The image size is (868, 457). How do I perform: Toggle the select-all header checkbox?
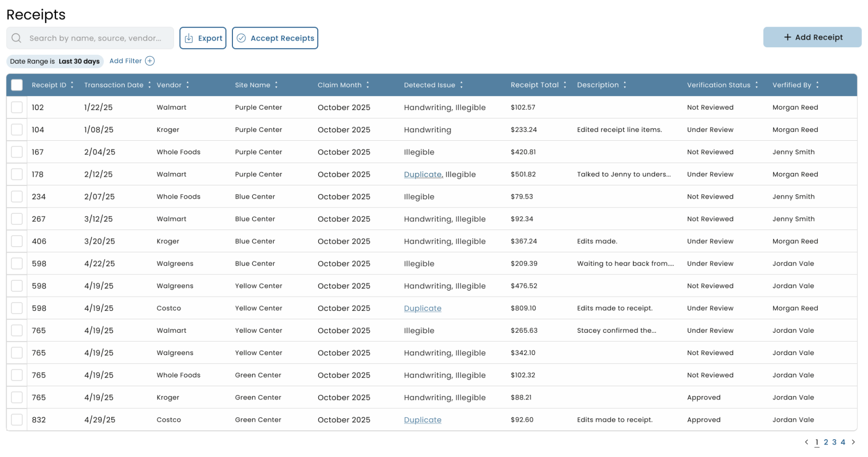pyautogui.click(x=17, y=85)
